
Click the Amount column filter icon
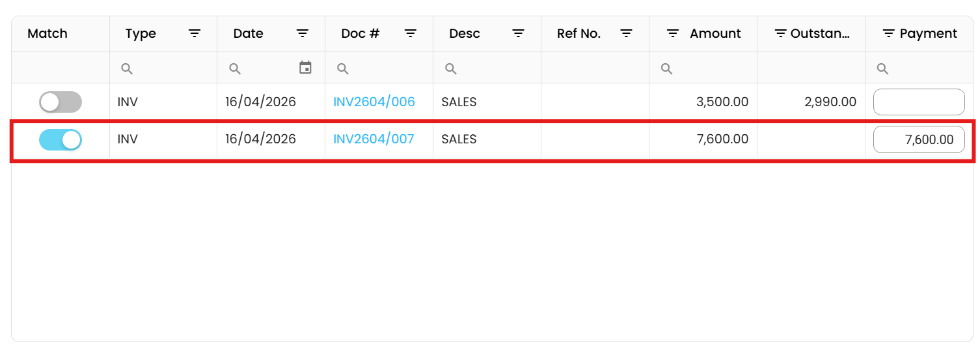coord(674,34)
